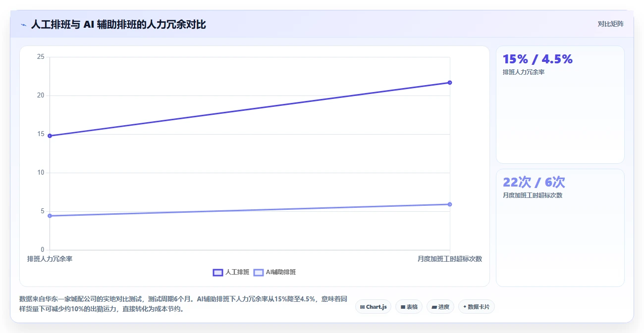The image size is (644, 333).
Task: Select the 进度 chip
Action: (x=440, y=307)
